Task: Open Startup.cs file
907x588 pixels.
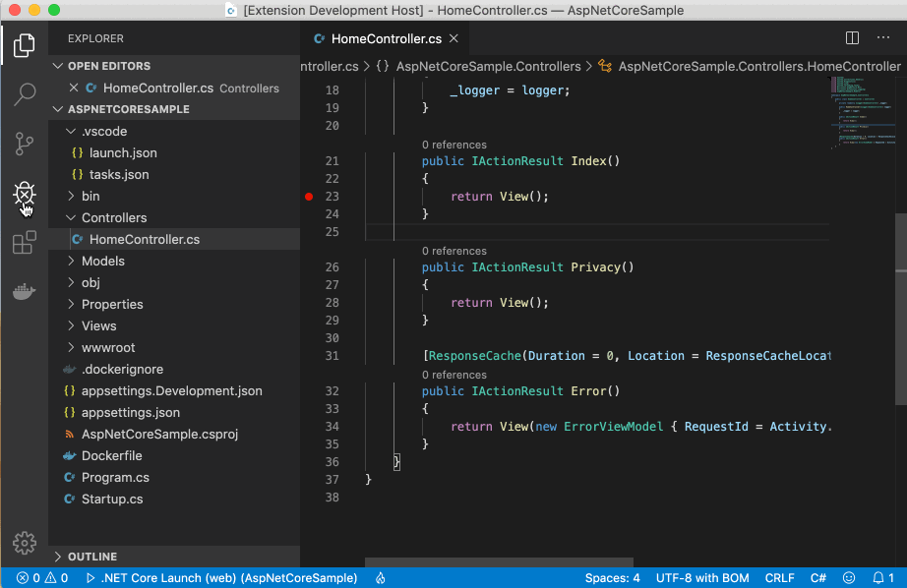Action: coord(174,499)
